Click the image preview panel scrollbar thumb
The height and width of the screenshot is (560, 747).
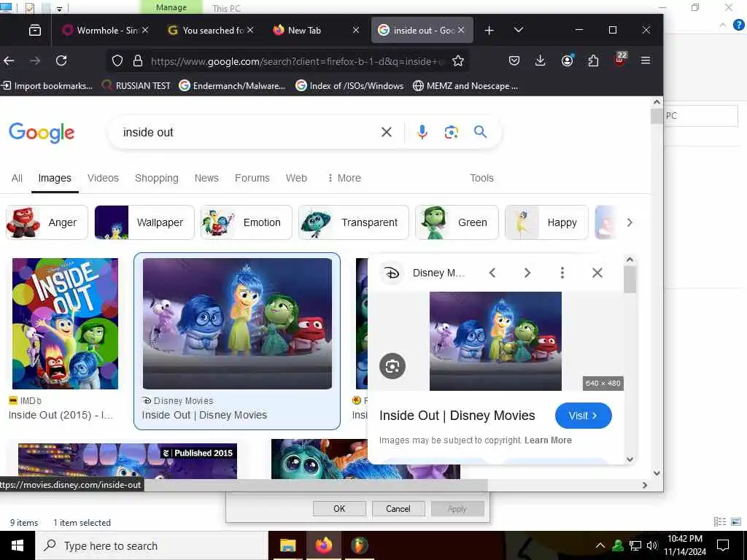pyautogui.click(x=630, y=279)
